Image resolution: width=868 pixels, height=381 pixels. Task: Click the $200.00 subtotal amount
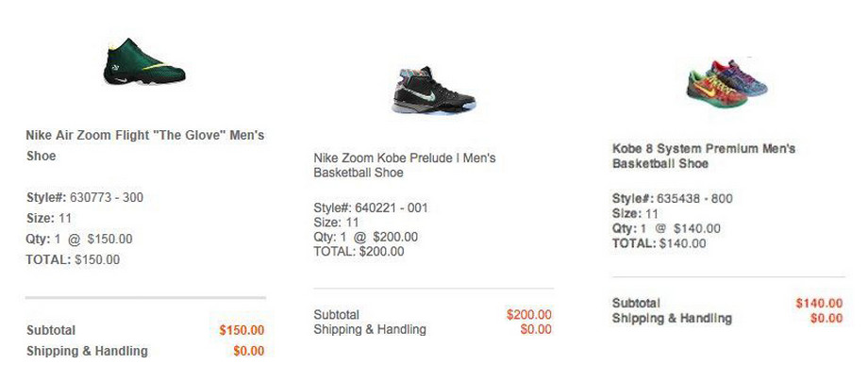click(x=528, y=315)
